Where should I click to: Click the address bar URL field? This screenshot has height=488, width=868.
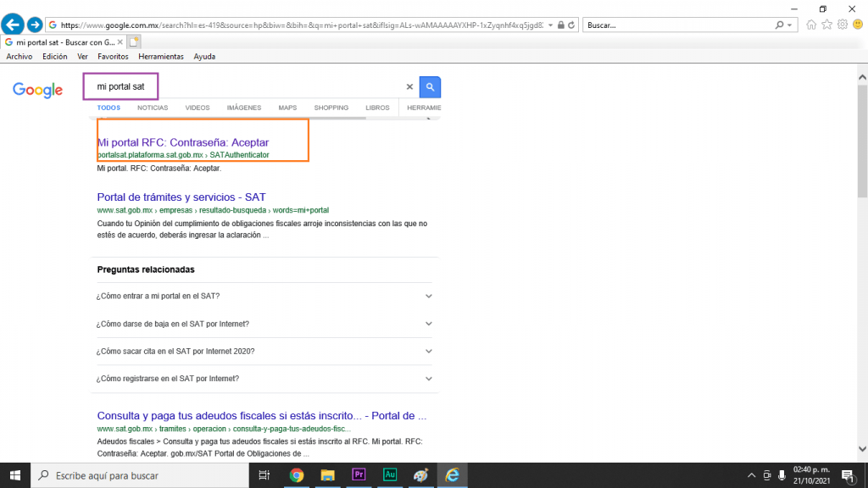302,25
